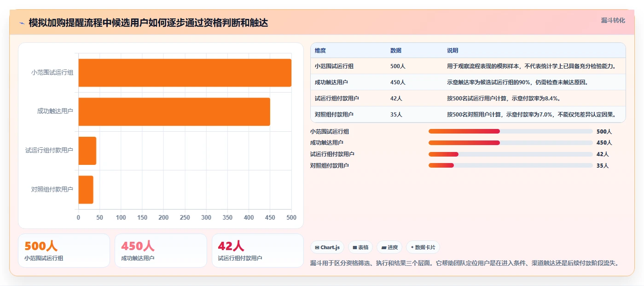Click the 500人 progress bar for 小范围试运行组
The width and height of the screenshot is (644, 286).
click(511, 131)
